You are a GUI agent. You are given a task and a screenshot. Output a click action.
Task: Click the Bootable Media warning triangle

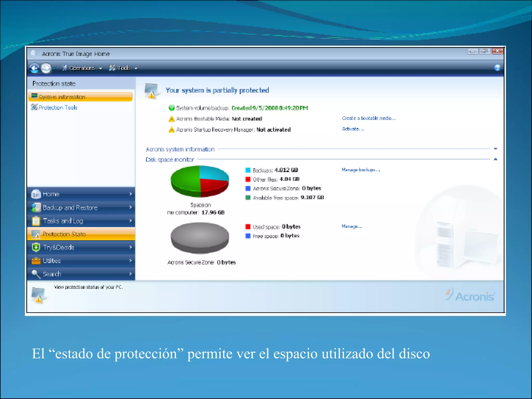tap(171, 119)
